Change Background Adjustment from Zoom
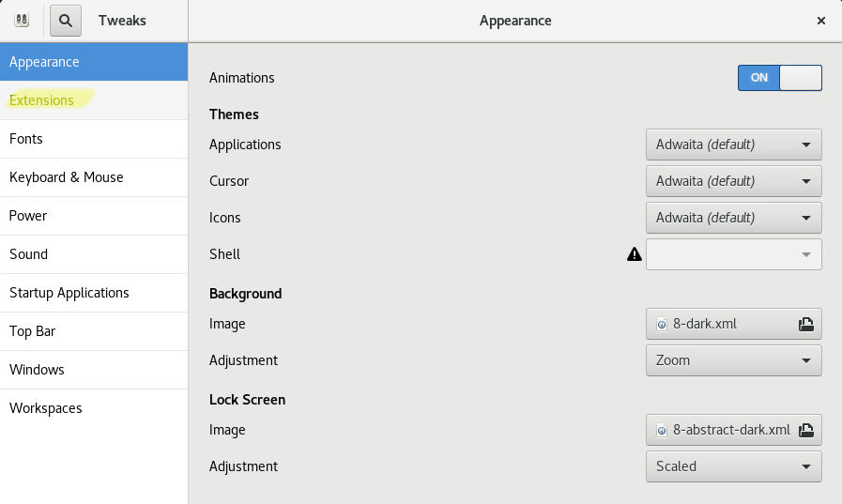 pyautogui.click(x=733, y=360)
